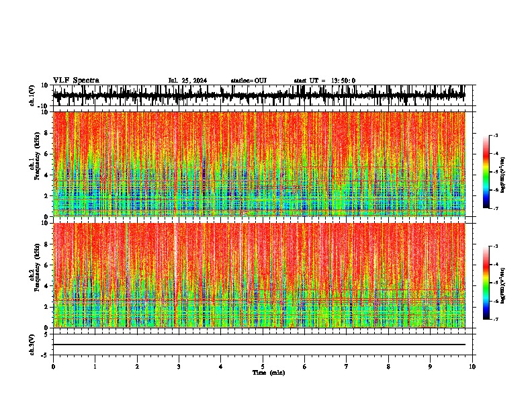Select the ch.2 spectrogram color bar
The height and width of the screenshot is (411, 532).
(x=486, y=283)
